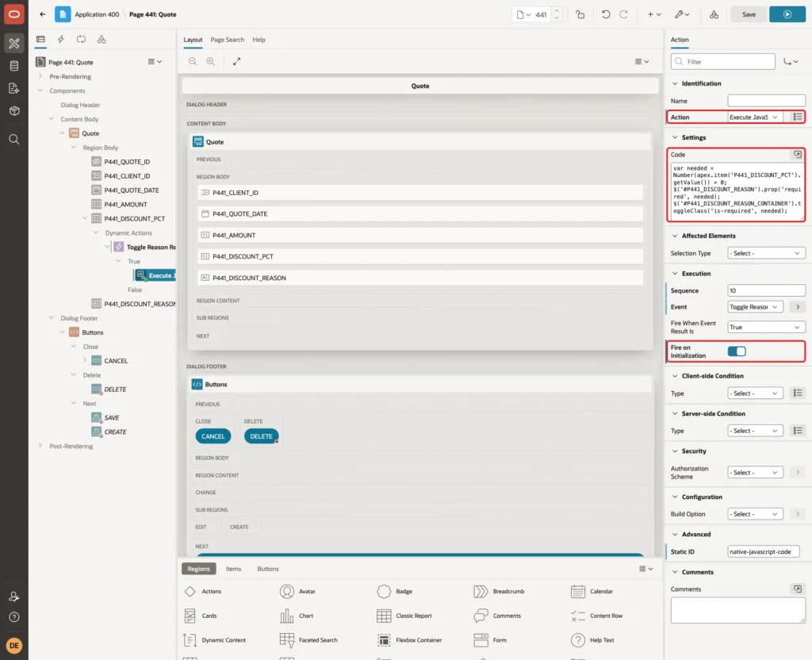Viewport: 812px width, 660px height.
Task: Switch to the Page Search tab
Action: [x=228, y=40]
